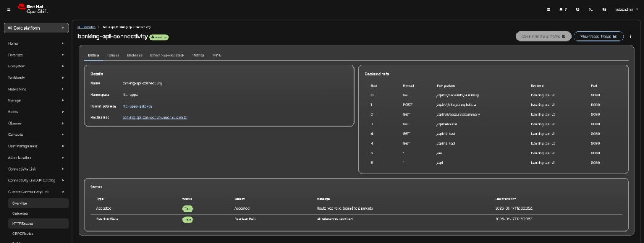Expand the Favorites navigation section

(36, 55)
